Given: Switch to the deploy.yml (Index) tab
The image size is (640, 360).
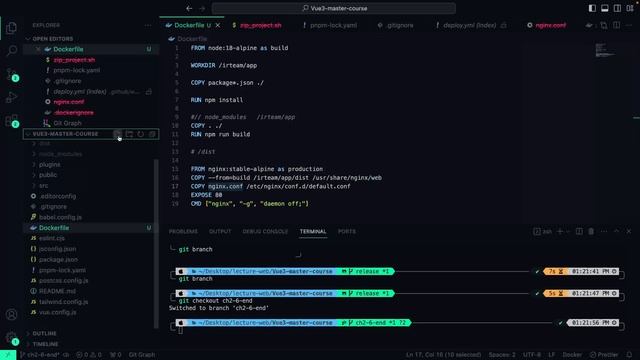Looking at the screenshot, I should tap(469, 25).
